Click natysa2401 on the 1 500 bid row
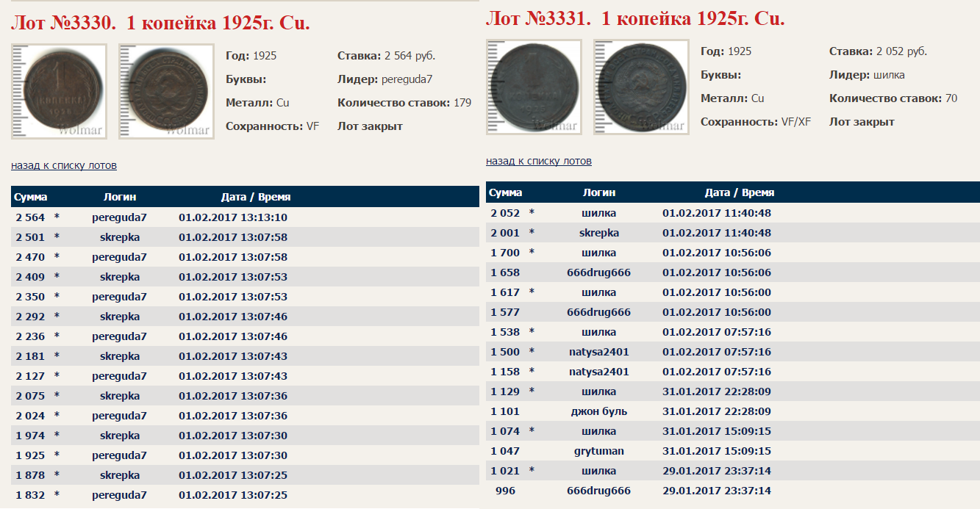Image resolution: width=980 pixels, height=509 pixels. [599, 352]
